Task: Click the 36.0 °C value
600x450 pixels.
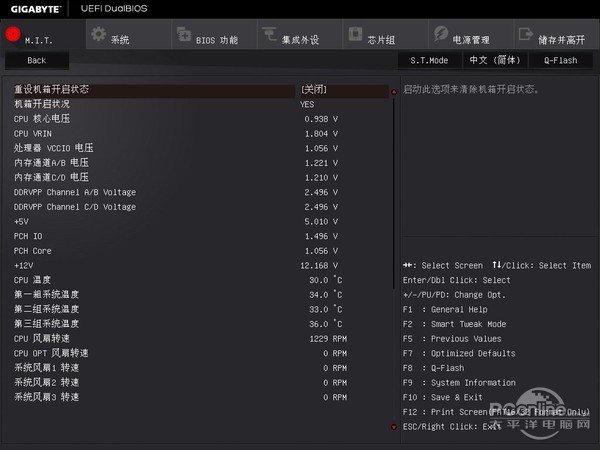Action: click(x=326, y=324)
